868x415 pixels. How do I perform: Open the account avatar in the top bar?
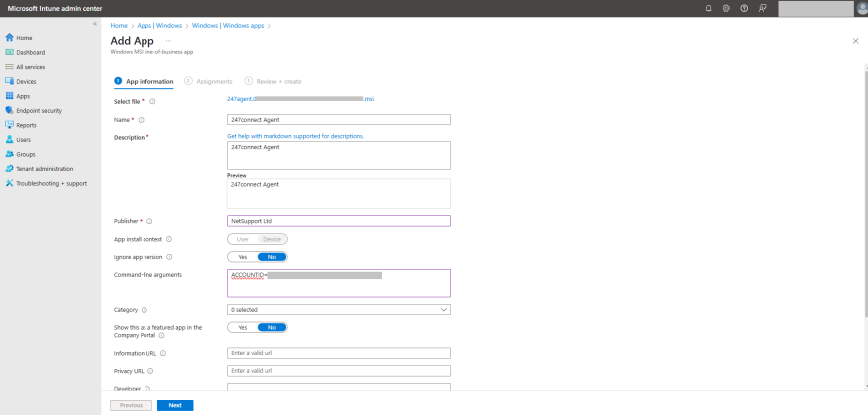(862, 8)
